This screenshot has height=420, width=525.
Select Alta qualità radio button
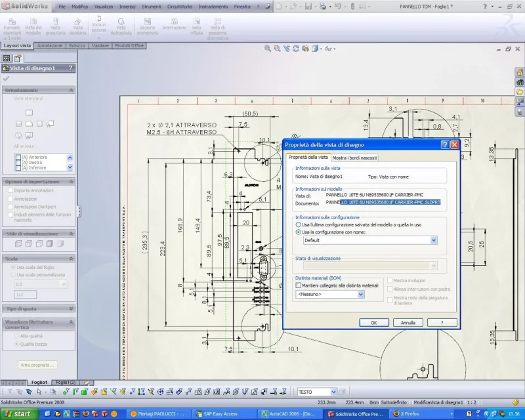(x=16, y=335)
